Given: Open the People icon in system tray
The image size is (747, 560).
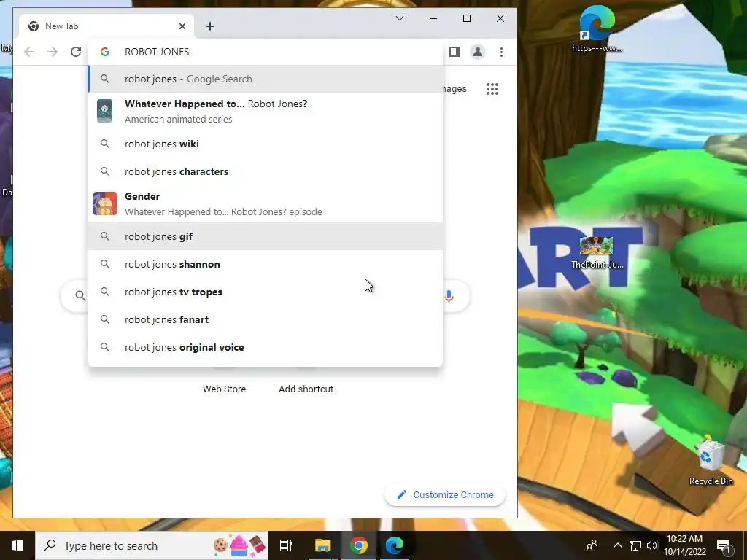Looking at the screenshot, I should (x=592, y=545).
